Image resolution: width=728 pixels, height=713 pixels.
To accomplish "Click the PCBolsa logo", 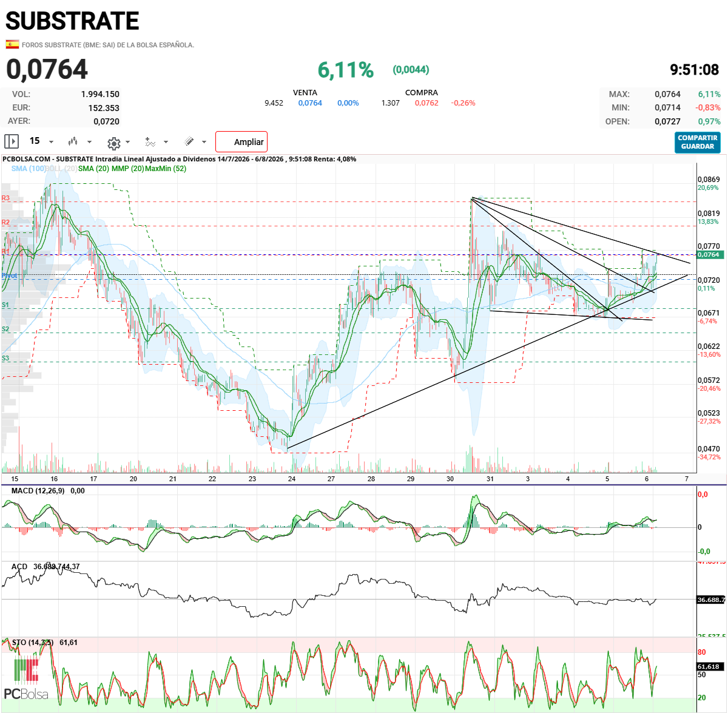I will click(26, 678).
